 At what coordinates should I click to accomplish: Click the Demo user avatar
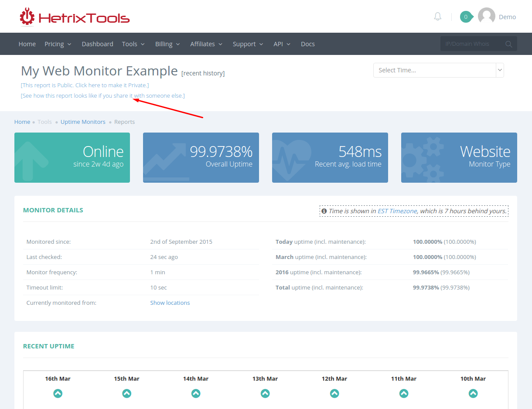click(487, 16)
